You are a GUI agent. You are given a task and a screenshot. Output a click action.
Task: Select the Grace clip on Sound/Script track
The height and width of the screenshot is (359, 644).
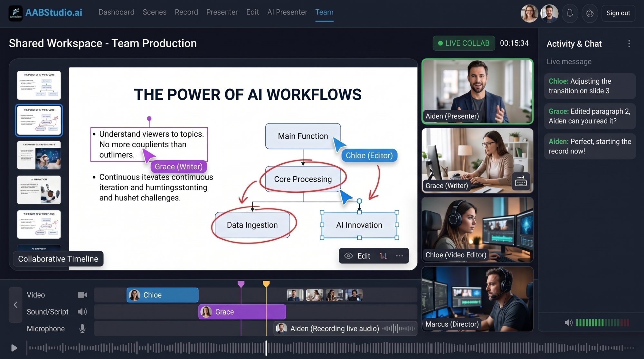point(242,312)
